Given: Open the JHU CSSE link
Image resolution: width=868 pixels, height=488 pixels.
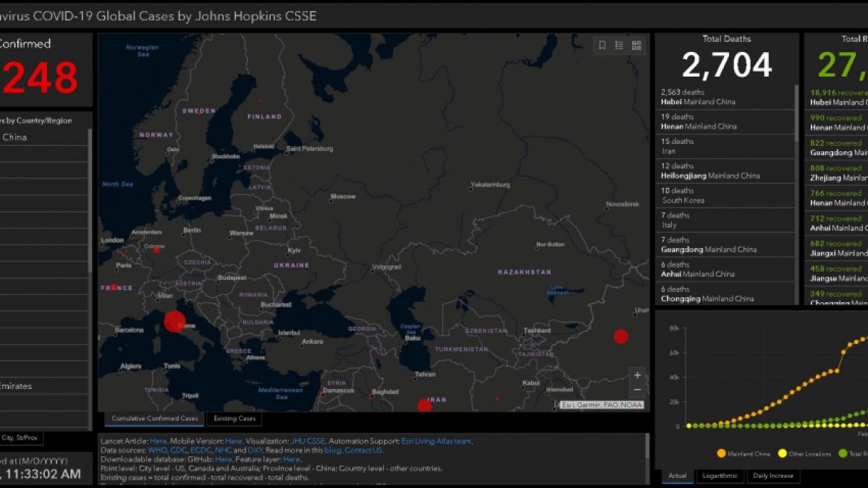Looking at the screenshot, I should point(307,441).
